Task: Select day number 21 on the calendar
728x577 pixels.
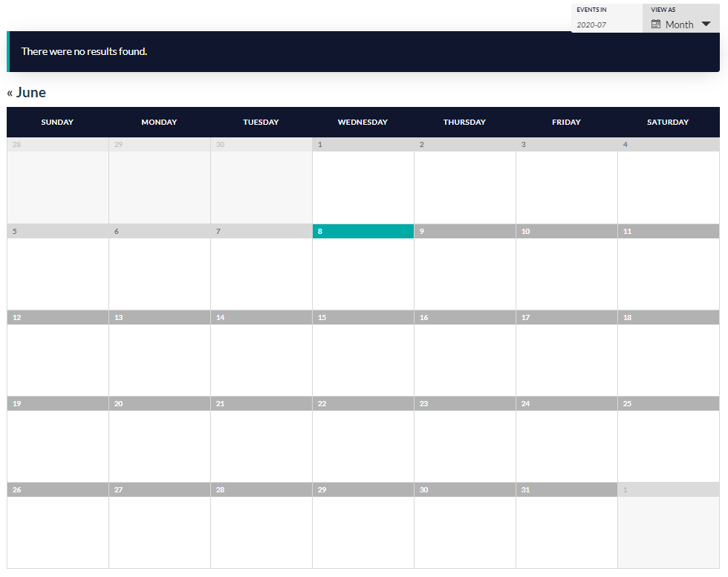Action: point(220,404)
